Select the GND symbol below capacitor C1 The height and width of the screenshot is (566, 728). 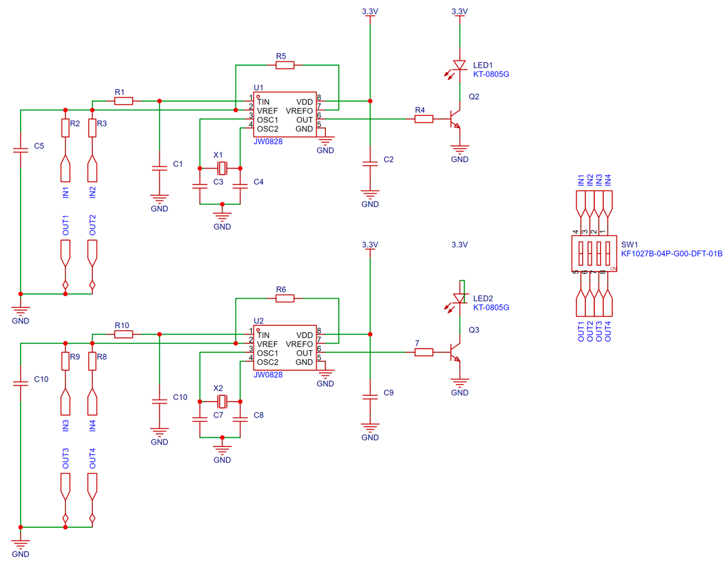(159, 199)
